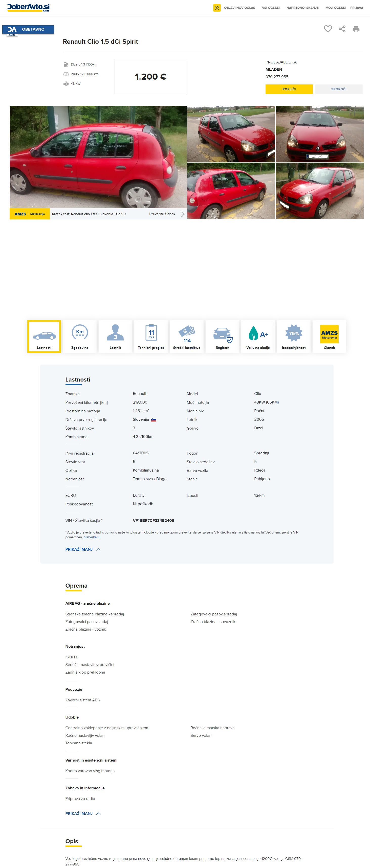Viewport: 370px width, 868px height.
Task: Click 'Priprava za radio' item
Action: (80, 798)
